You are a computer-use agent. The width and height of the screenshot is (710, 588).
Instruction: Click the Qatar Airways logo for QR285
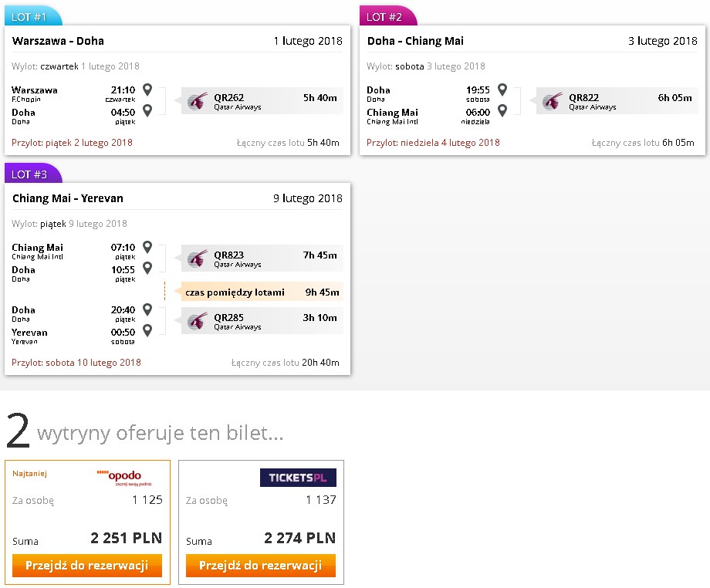click(x=198, y=321)
